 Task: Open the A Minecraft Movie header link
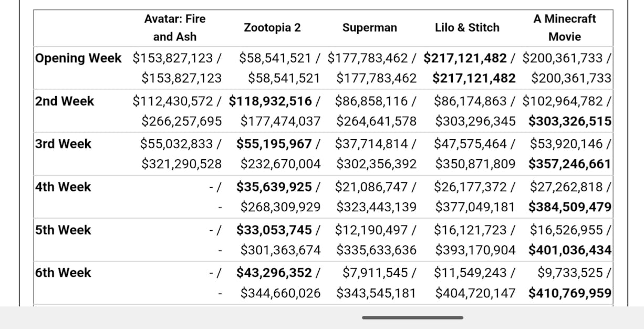pos(564,28)
